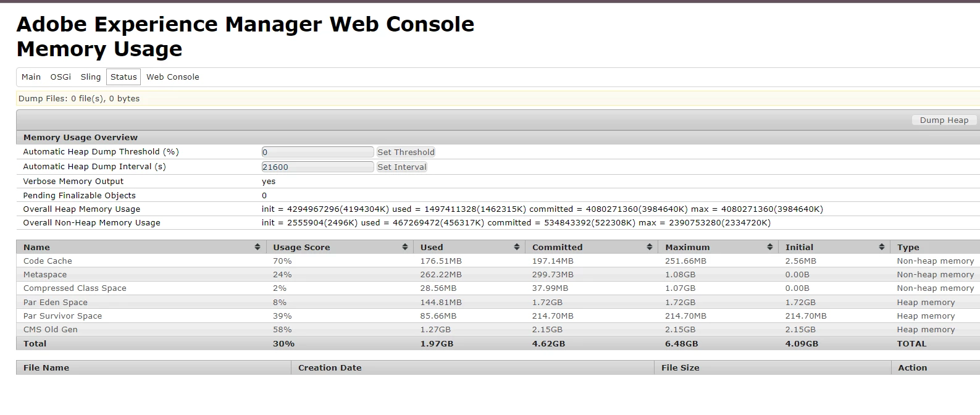The width and height of the screenshot is (980, 415).
Task: Click the Overall Non-Heap Memory Usage label
Action: click(x=91, y=223)
